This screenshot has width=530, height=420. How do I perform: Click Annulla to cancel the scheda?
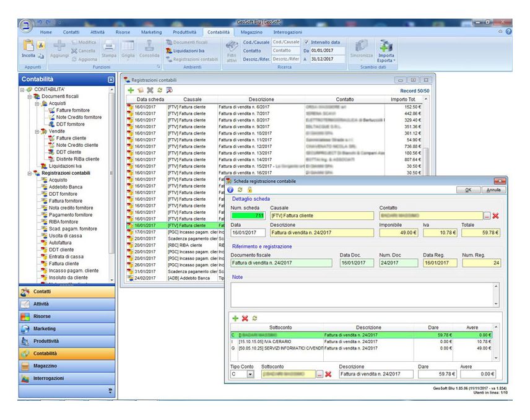493,190
